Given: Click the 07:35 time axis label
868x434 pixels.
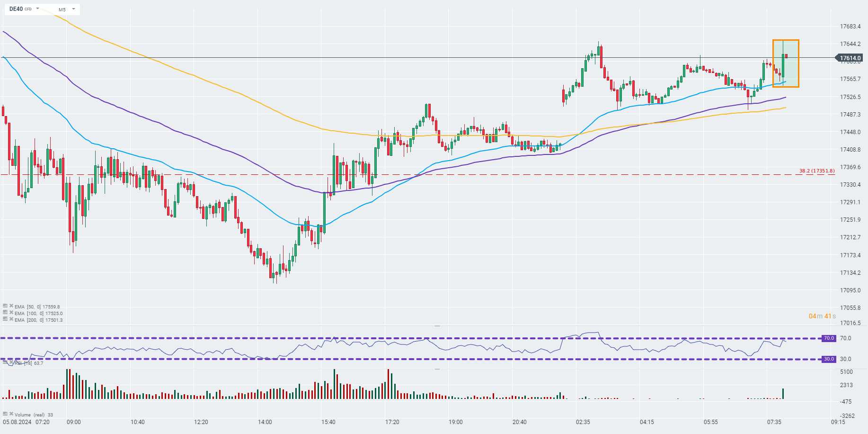Looking at the screenshot, I should (x=774, y=422).
